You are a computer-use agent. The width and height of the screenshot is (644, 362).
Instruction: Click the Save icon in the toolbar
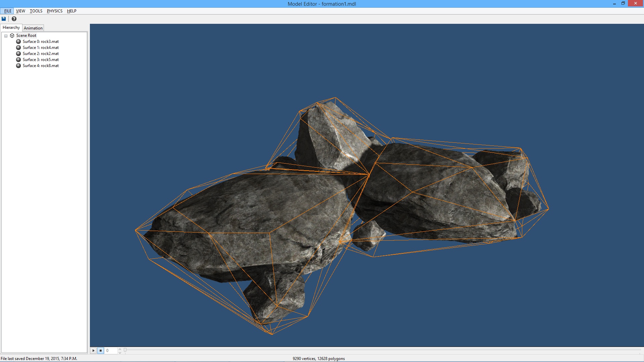pyautogui.click(x=4, y=19)
